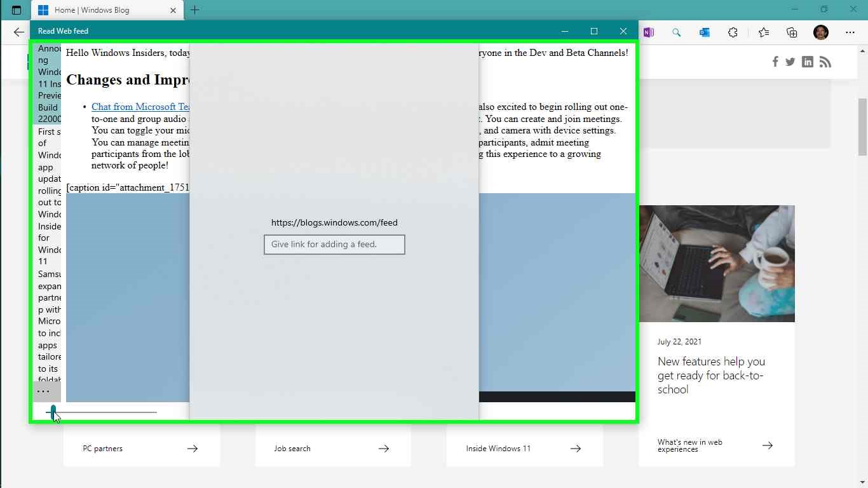Viewport: 868px width, 488px height.
Task: Open a new tab with the plus icon
Action: click(195, 10)
